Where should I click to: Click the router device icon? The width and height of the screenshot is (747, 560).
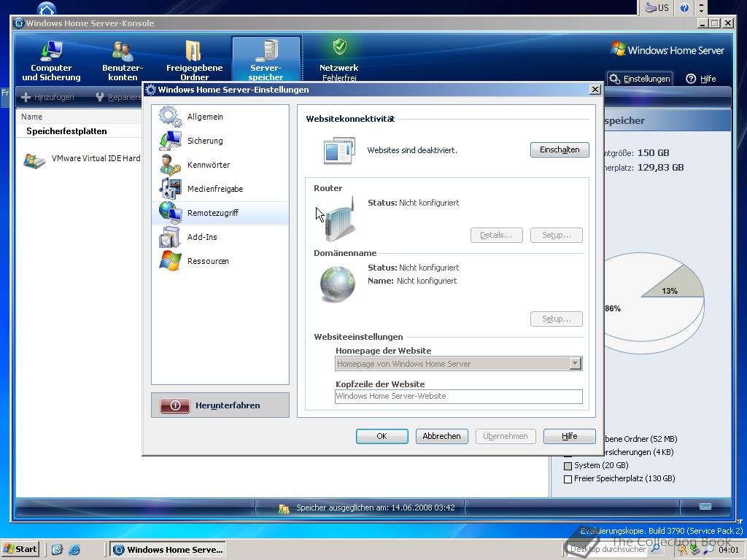tap(340, 219)
